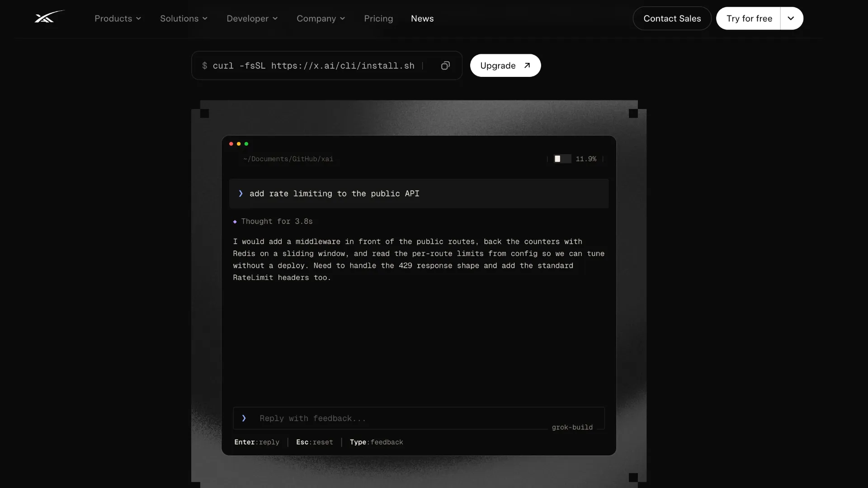Open the dropdown arrow beside Try for free
This screenshot has width=868, height=488.
[791, 19]
